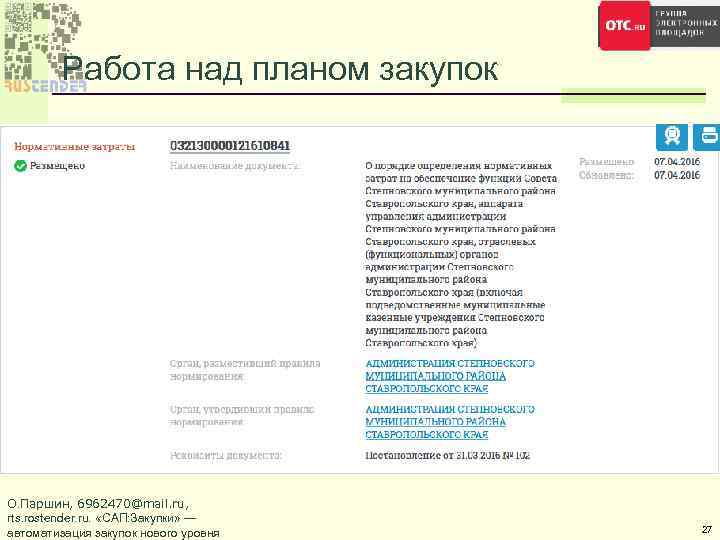Screen dimensions: 720x540
Task: Select the footer email 6962470@mail.ru
Action: click(x=131, y=503)
